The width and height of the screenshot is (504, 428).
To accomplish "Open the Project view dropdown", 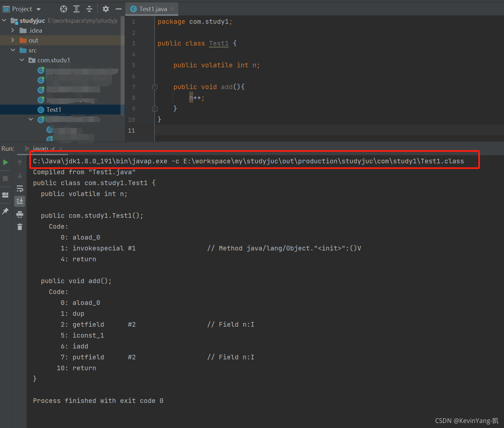I will 39,9.
